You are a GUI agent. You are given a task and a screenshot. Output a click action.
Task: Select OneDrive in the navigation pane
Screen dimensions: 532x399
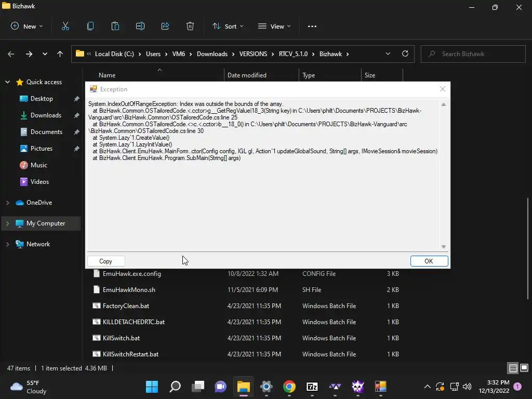pyautogui.click(x=39, y=203)
